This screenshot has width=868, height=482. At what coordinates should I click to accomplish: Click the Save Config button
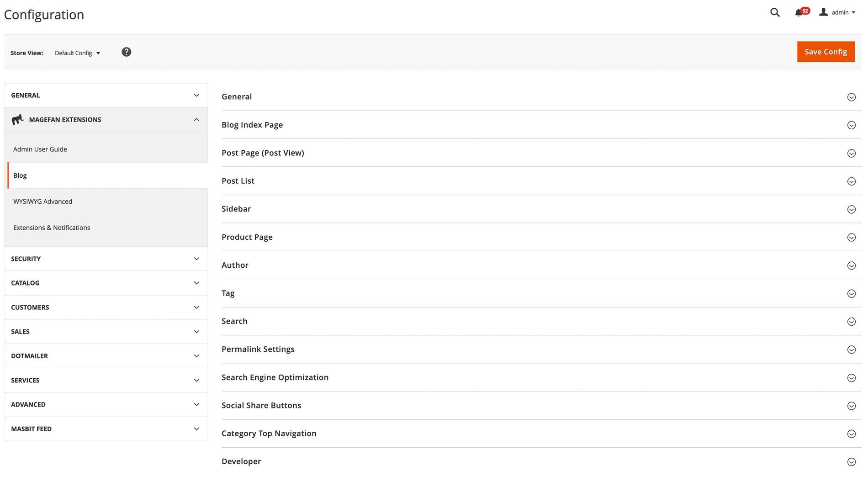pos(826,52)
